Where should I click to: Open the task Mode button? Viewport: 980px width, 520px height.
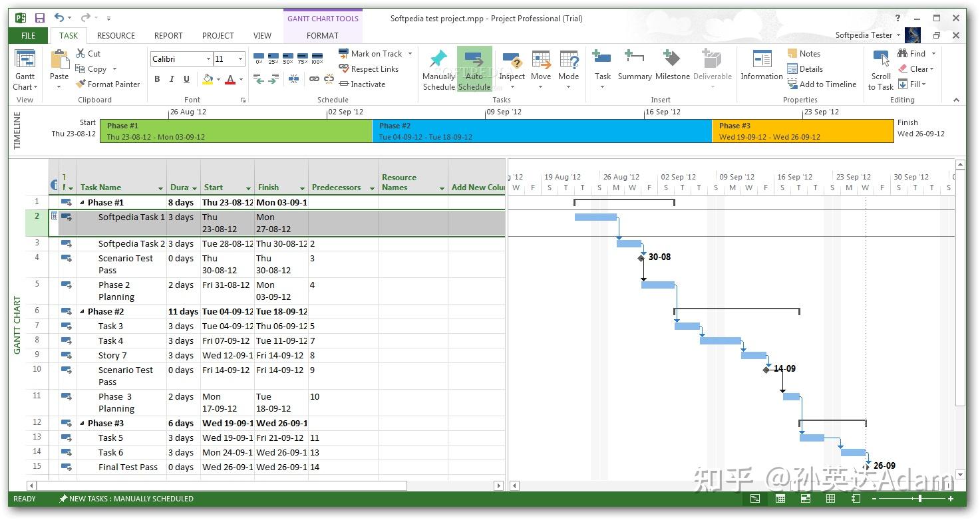(569, 69)
